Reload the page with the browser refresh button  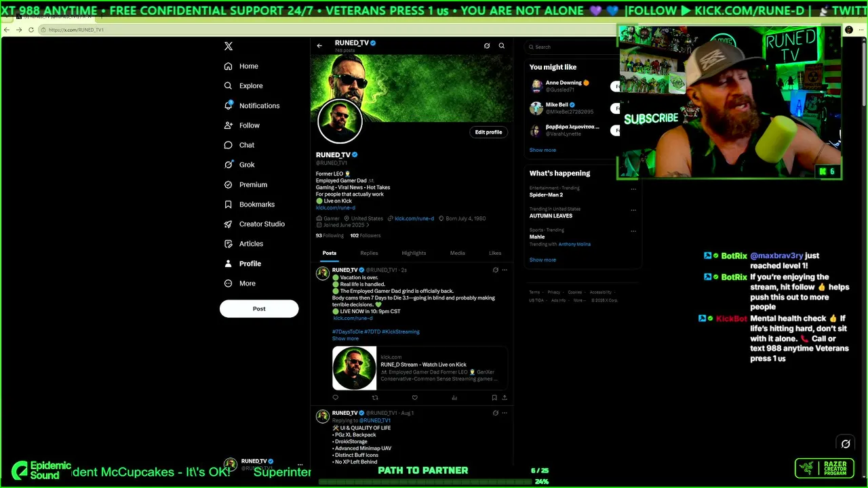[x=31, y=30]
